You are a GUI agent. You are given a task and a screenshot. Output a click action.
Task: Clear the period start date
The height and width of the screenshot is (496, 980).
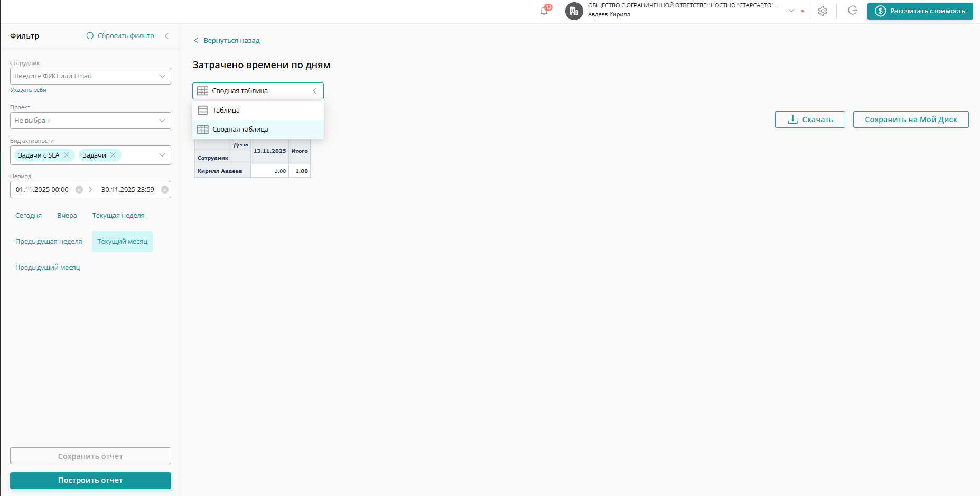[x=79, y=190]
